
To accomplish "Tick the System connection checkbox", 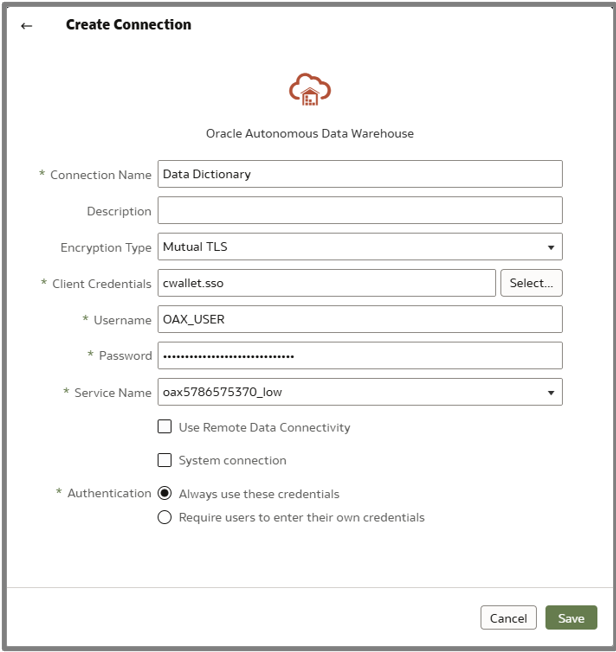I will click(165, 460).
